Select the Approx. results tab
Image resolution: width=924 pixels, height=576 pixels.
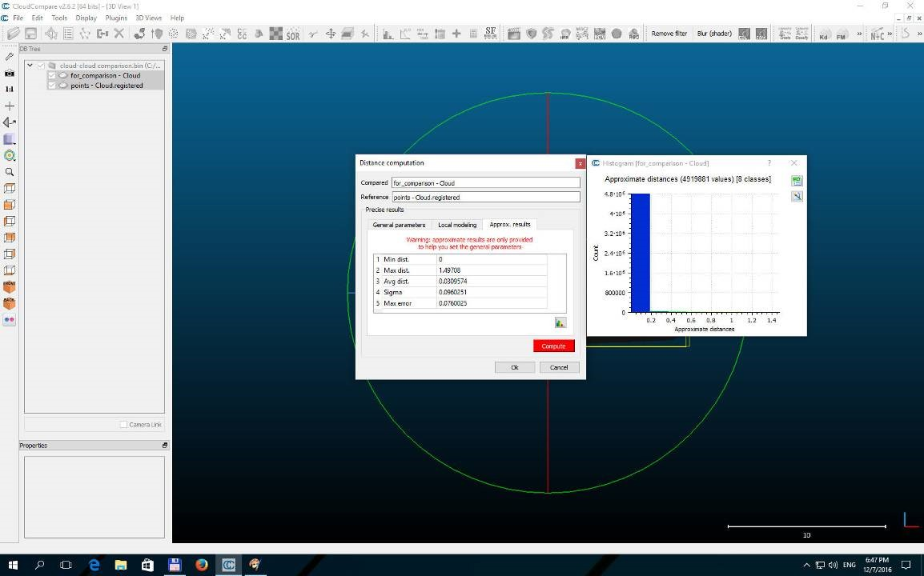pos(510,224)
